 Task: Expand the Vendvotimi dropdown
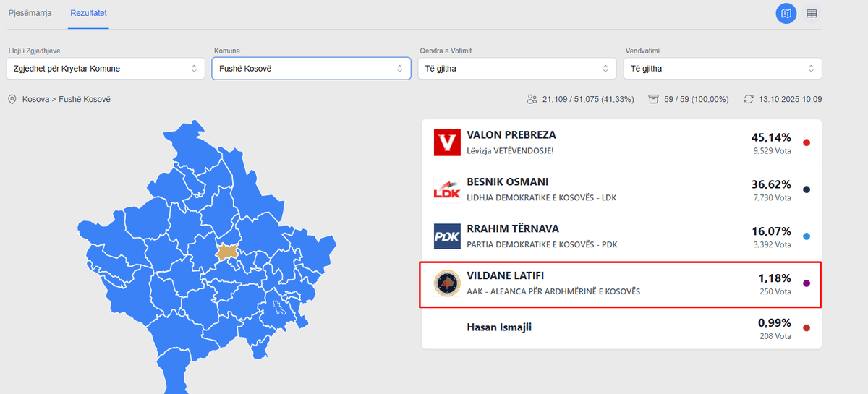[722, 69]
